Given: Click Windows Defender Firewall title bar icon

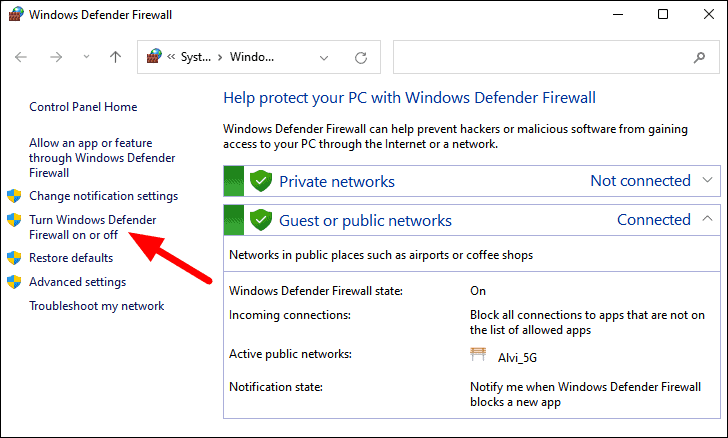Looking at the screenshot, I should pos(16,14).
